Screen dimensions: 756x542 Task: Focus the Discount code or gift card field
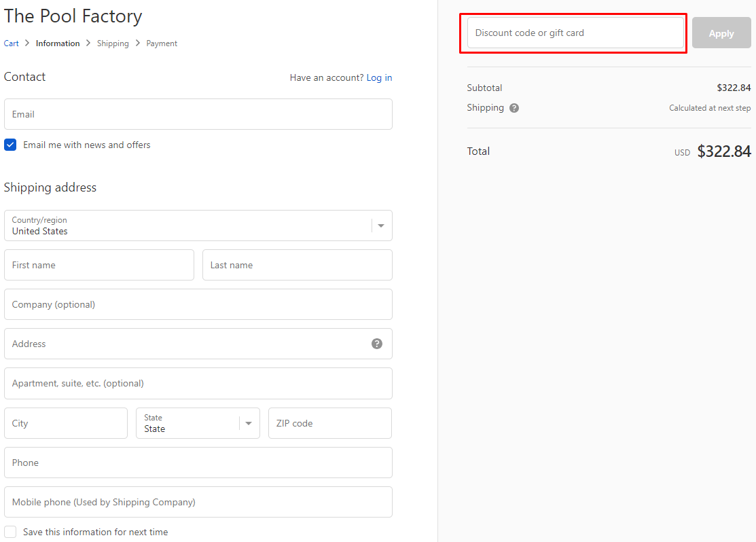575,33
